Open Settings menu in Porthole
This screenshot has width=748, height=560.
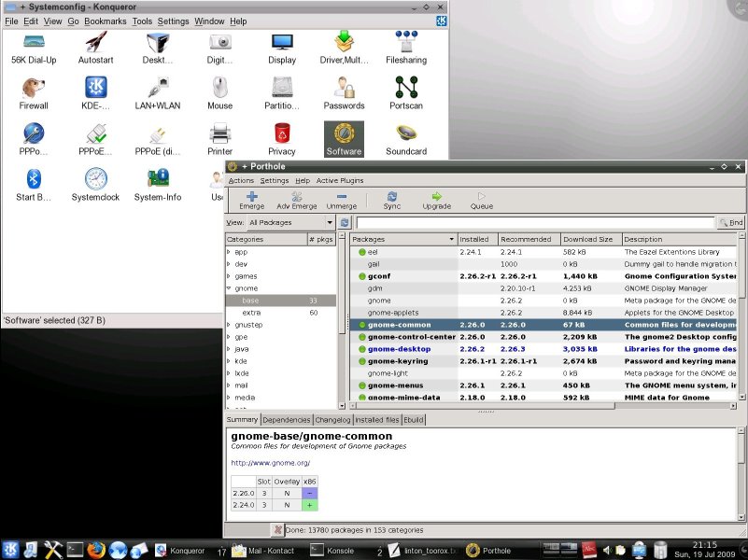point(275,181)
